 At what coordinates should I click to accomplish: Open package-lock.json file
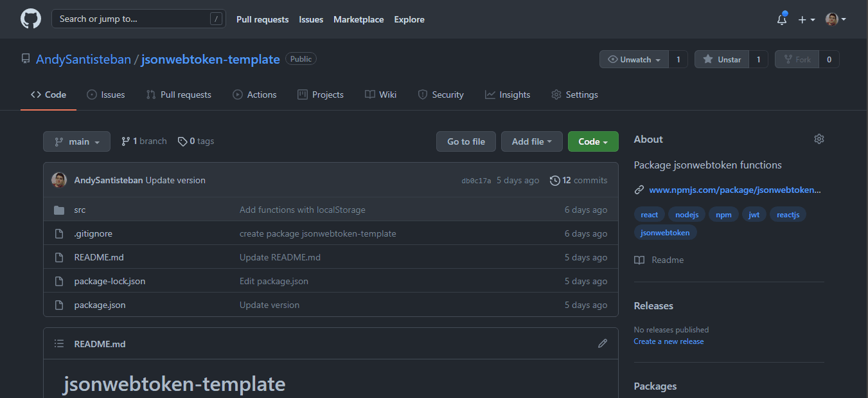click(110, 281)
